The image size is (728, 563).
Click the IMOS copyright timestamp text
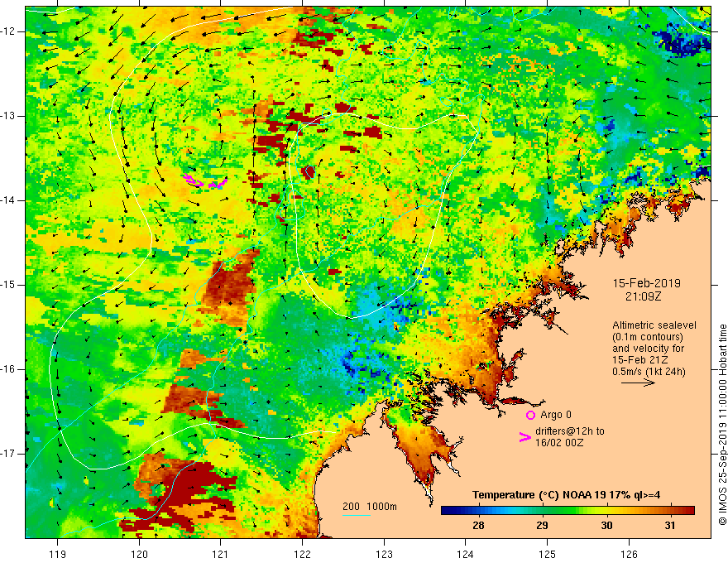pos(722,425)
